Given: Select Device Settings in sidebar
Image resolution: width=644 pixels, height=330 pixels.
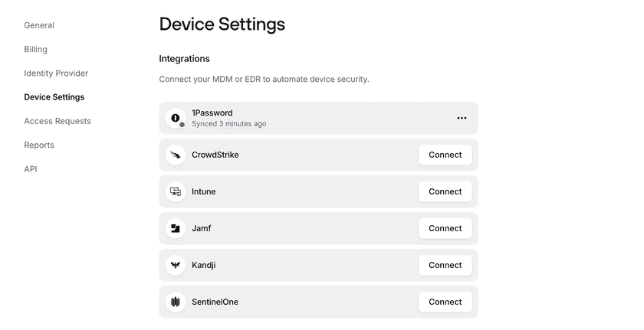Looking at the screenshot, I should [x=54, y=97].
